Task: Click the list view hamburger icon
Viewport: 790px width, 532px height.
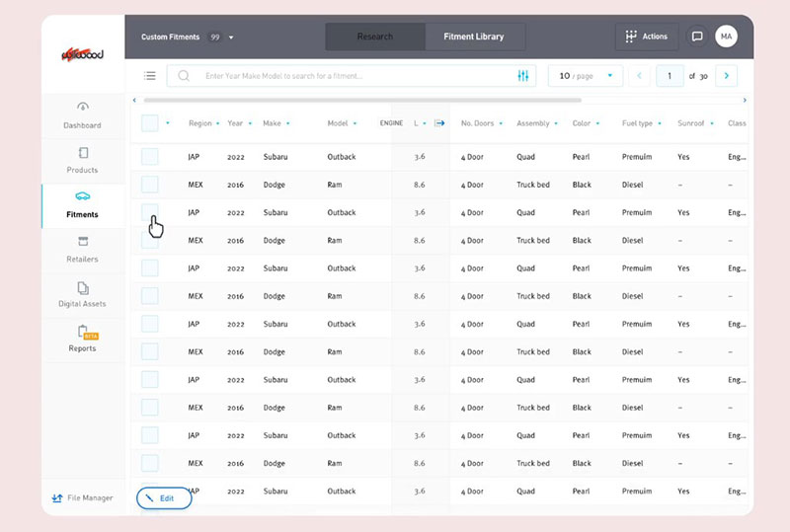Action: pyautogui.click(x=150, y=76)
